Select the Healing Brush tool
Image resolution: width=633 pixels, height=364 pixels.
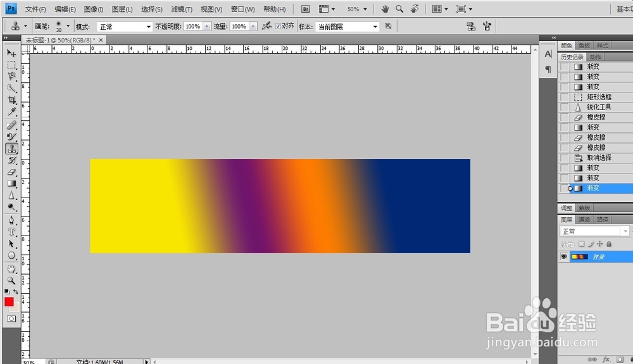(x=11, y=125)
